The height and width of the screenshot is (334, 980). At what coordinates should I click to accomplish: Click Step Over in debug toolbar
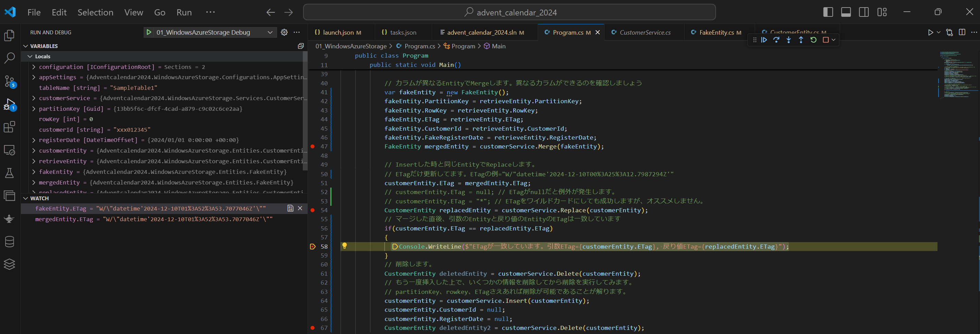point(776,40)
